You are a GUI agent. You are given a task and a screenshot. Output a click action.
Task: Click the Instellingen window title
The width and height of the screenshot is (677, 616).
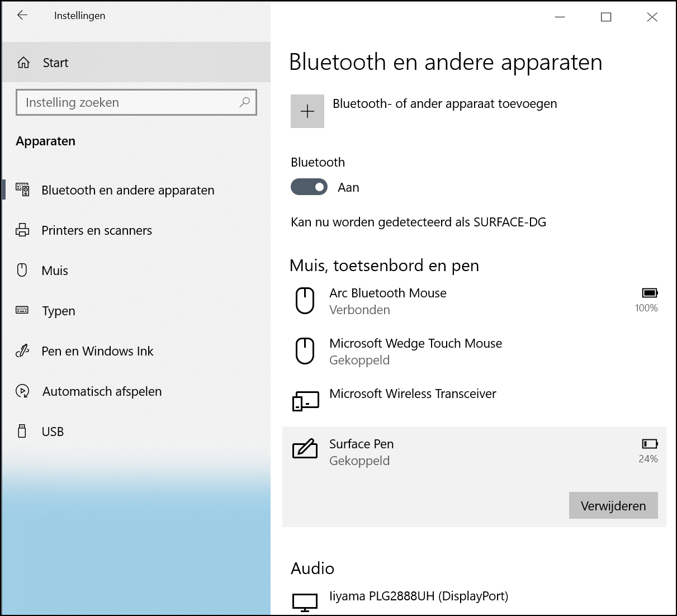click(79, 16)
